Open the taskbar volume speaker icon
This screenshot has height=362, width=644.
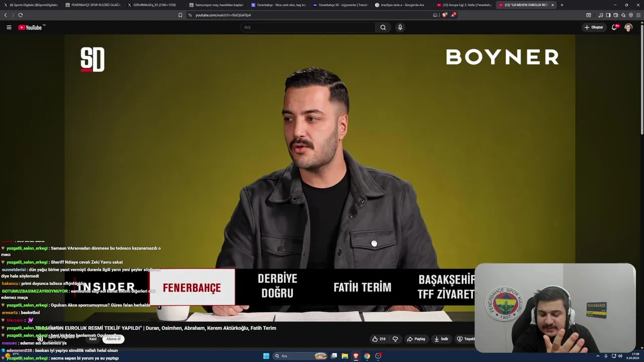[x=620, y=356]
